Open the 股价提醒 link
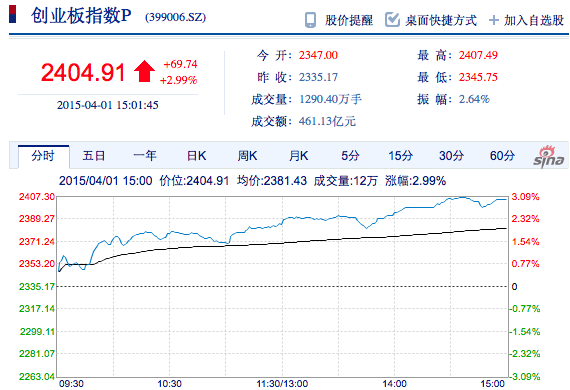 (349, 20)
